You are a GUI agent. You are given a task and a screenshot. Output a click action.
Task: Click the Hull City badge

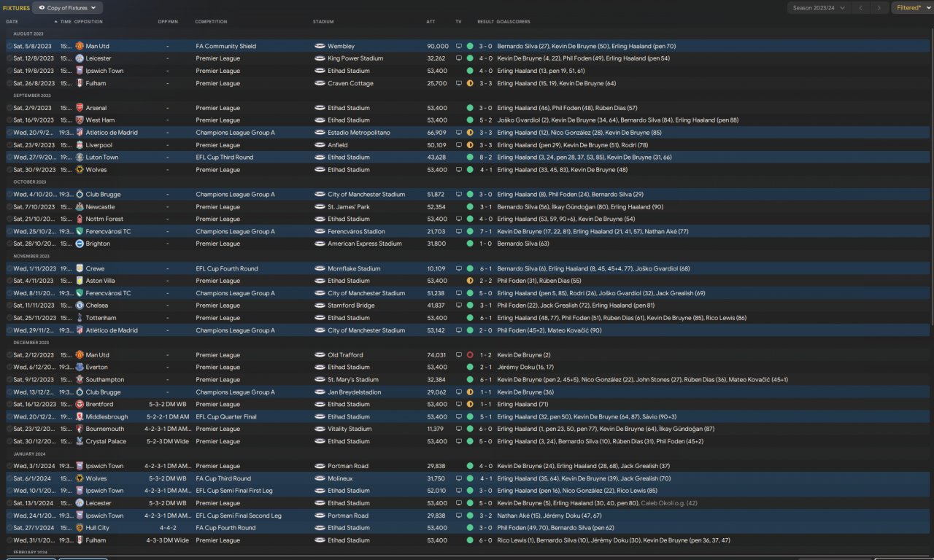coord(80,528)
